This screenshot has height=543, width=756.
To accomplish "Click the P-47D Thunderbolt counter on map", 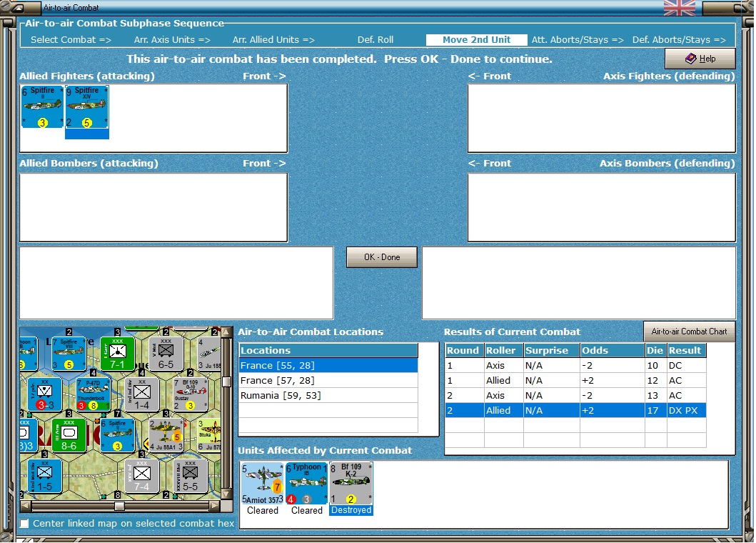I will 93,395.
